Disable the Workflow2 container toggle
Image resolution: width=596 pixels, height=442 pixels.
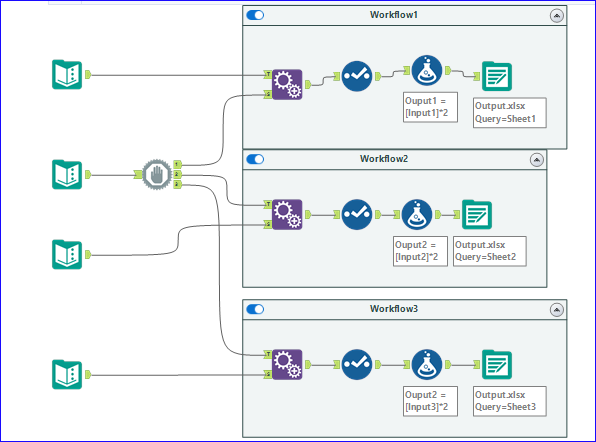tap(255, 159)
